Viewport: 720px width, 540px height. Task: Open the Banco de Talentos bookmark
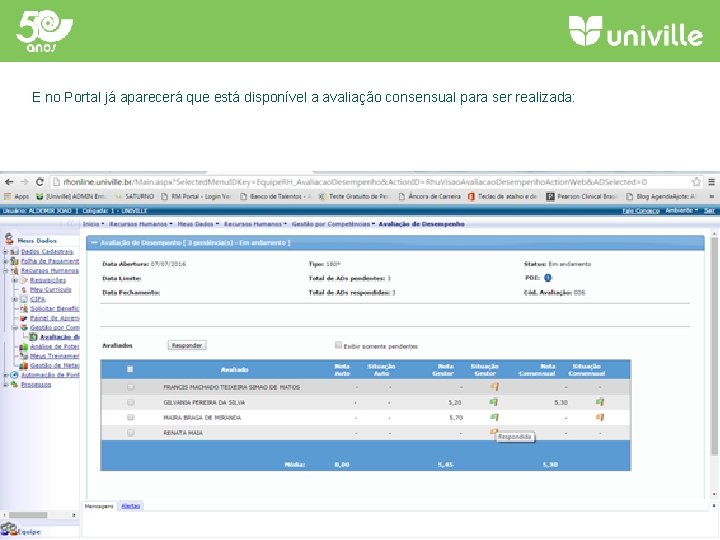(x=275, y=197)
